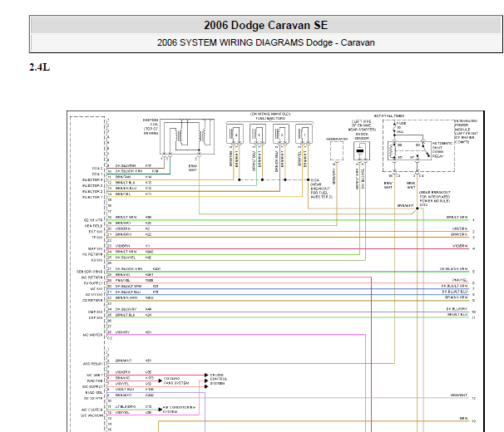Select the "IGNITION COIL" component label
The width and height of the screenshot is (504, 432).
pyautogui.click(x=151, y=126)
